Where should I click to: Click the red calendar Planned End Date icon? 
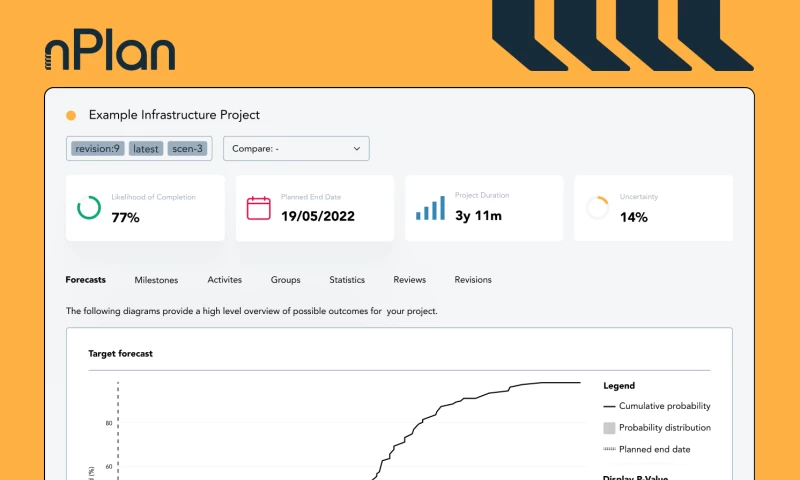point(258,208)
